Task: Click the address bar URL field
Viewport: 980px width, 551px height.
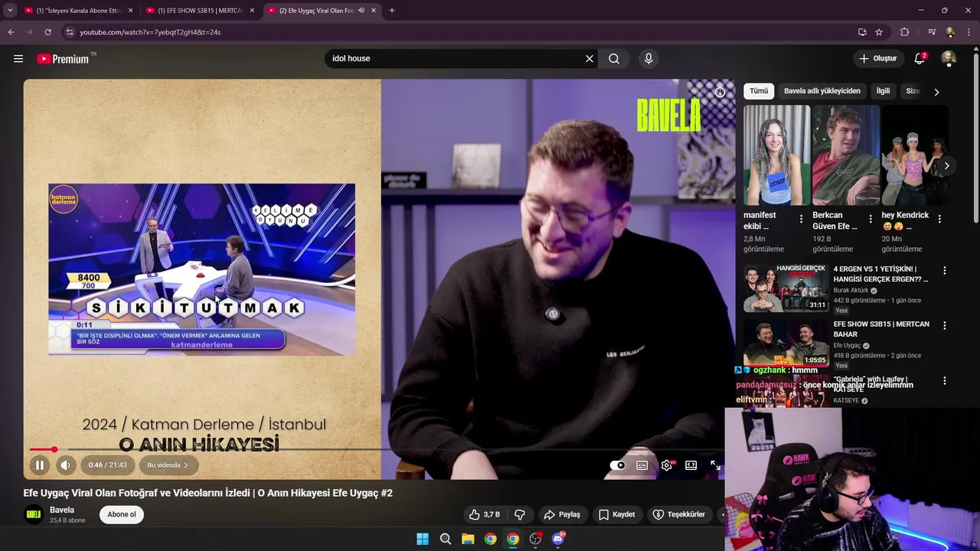Action: 459,32
